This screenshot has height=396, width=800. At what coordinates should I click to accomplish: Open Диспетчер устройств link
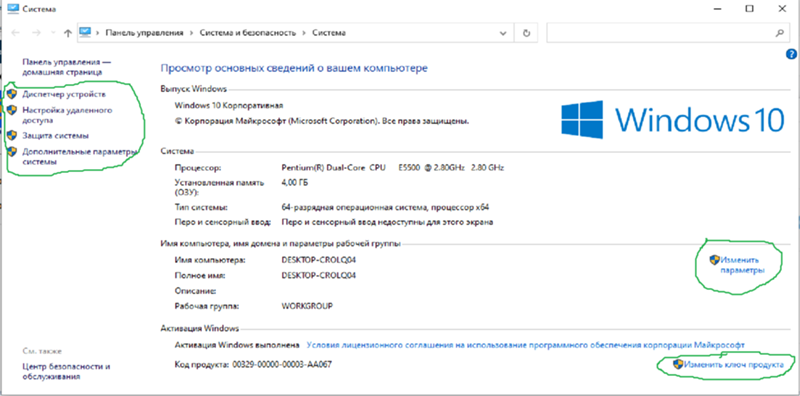[x=64, y=94]
